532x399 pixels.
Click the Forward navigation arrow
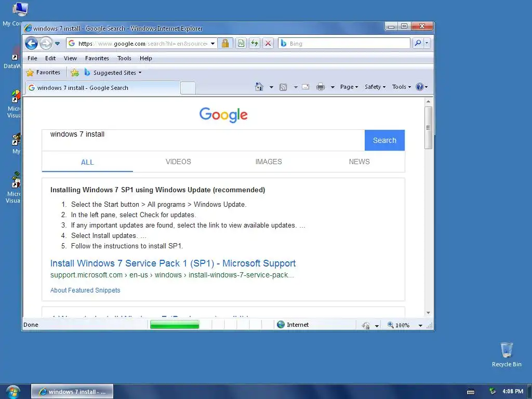click(46, 44)
